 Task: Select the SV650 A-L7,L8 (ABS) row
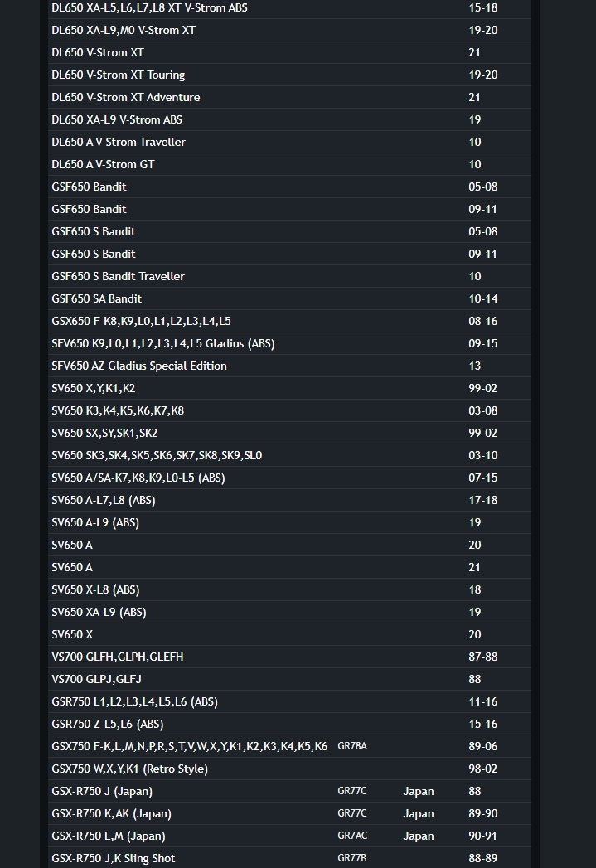[x=289, y=500]
